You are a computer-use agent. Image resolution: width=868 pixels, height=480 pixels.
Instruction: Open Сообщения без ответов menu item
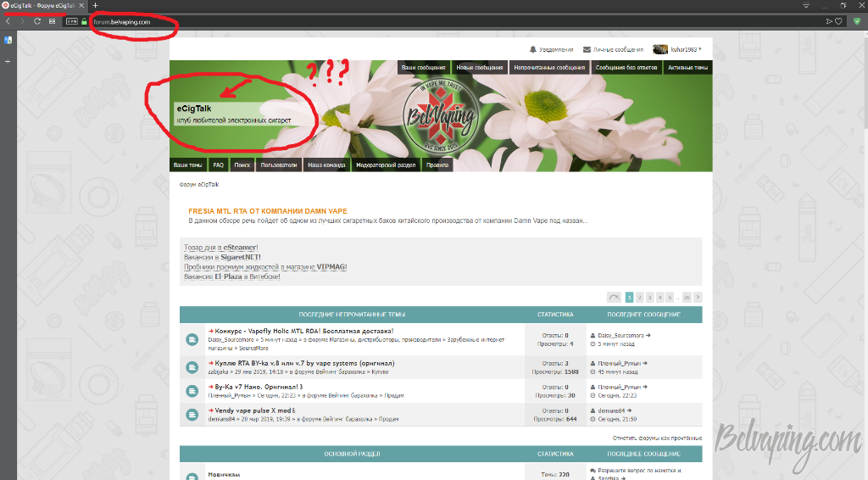pyautogui.click(x=626, y=68)
